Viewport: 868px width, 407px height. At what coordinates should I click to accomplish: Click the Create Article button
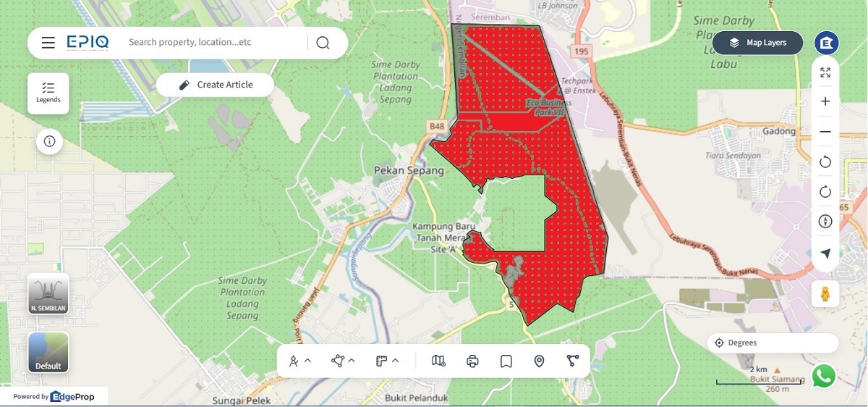coord(215,85)
